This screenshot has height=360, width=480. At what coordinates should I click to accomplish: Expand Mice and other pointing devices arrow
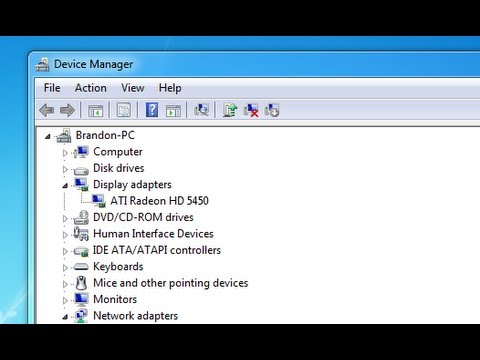point(65,284)
